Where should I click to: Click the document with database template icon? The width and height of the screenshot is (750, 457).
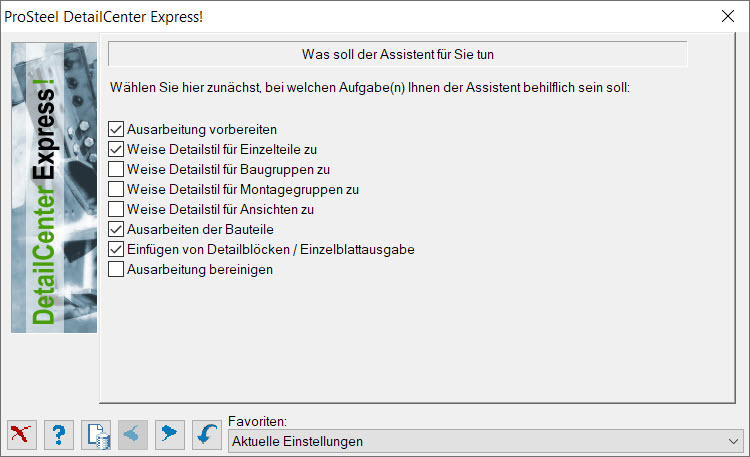tap(96, 435)
